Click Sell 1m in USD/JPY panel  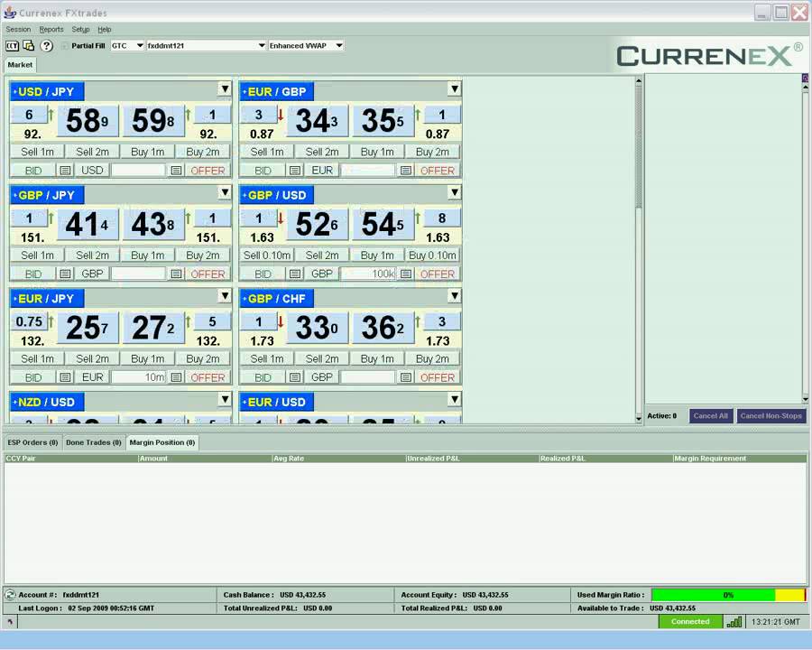click(37, 152)
